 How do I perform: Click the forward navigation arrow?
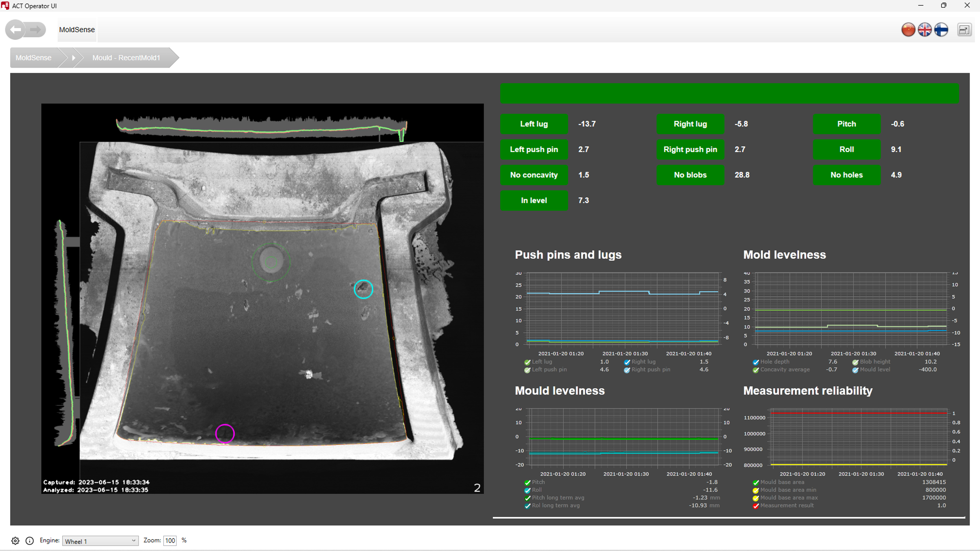[x=36, y=30]
